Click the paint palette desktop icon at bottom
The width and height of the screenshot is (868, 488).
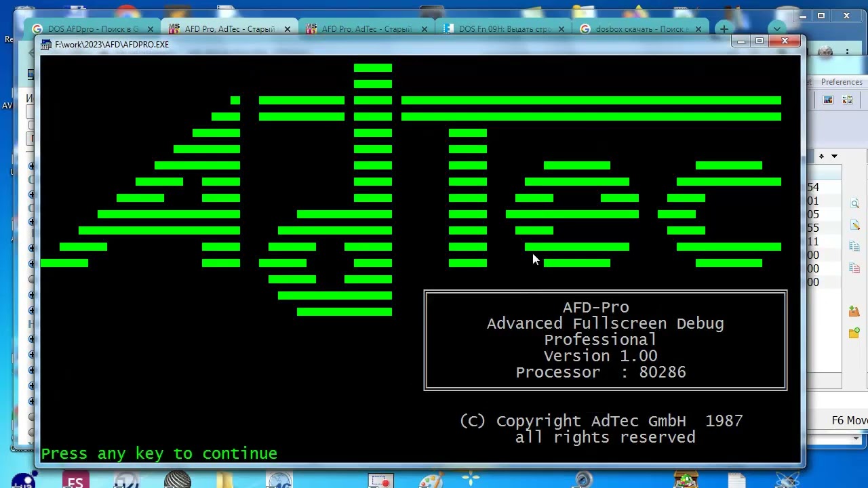[x=431, y=481]
